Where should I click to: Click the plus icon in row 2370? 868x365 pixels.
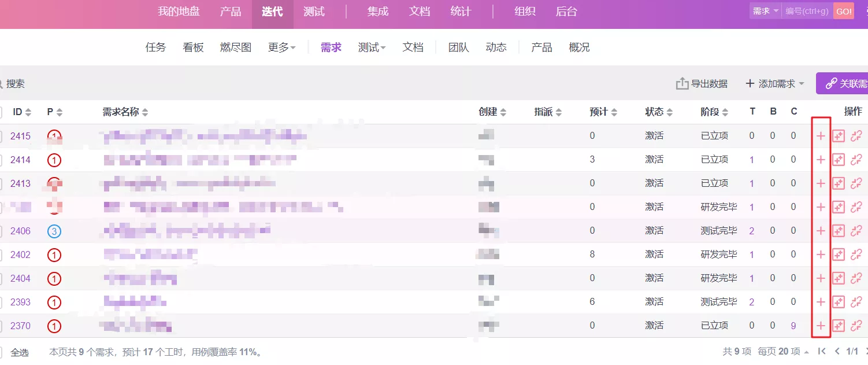tap(821, 326)
